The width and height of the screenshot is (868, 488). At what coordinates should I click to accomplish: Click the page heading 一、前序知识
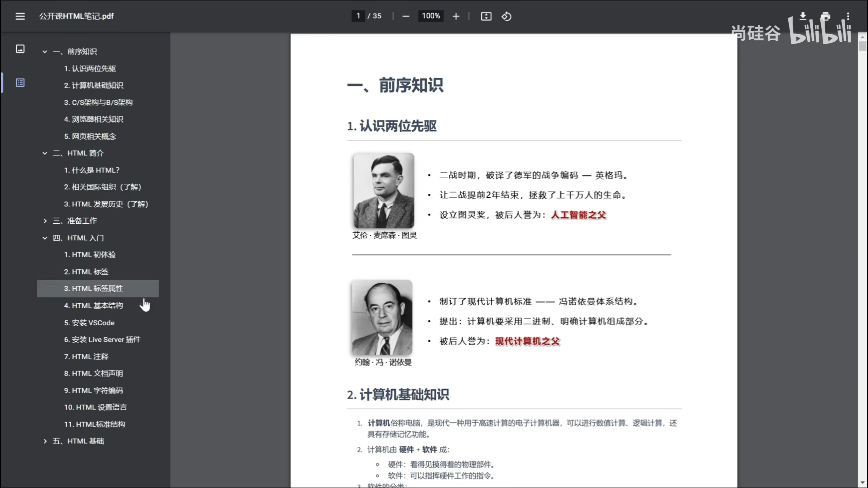[395, 85]
